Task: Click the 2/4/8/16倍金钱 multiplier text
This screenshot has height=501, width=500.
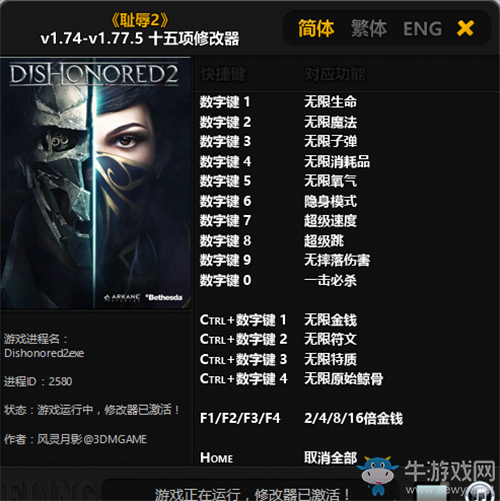Action: (353, 418)
